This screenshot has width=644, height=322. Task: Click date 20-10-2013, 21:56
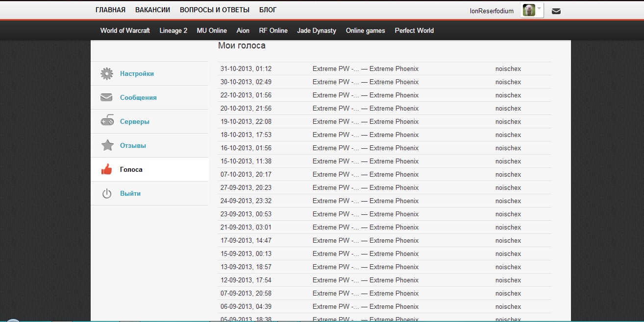(x=246, y=109)
